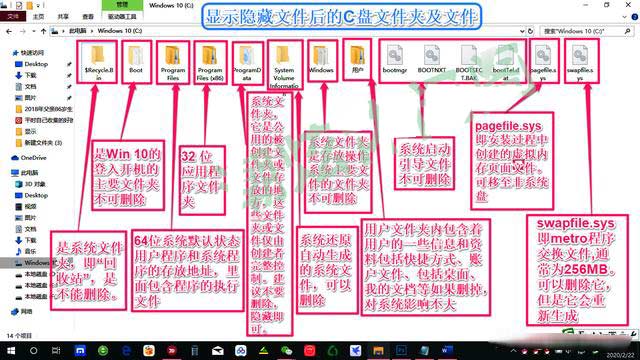Open the Boot folder
Viewport: 640px width, 360px height.
click(x=136, y=60)
